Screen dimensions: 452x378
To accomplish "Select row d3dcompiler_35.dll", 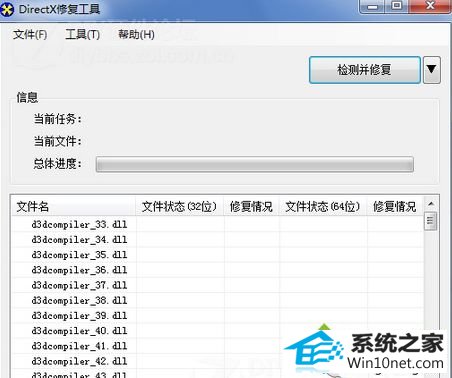I will [218, 255].
